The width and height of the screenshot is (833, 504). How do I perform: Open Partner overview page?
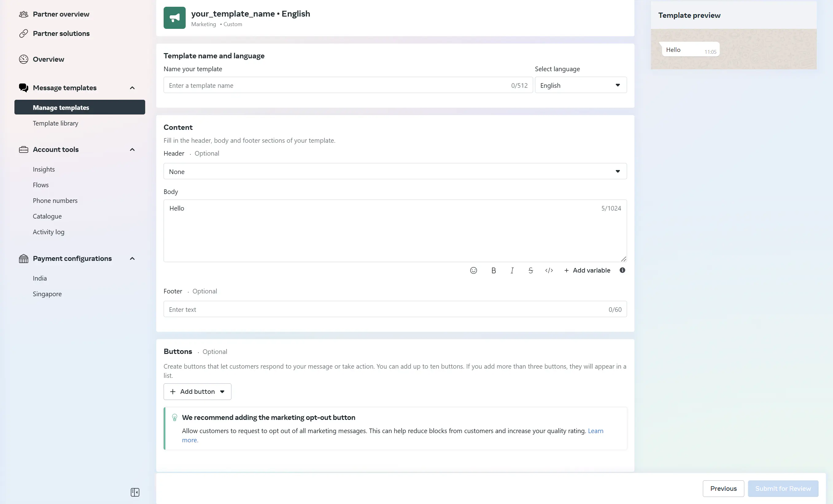pyautogui.click(x=61, y=14)
